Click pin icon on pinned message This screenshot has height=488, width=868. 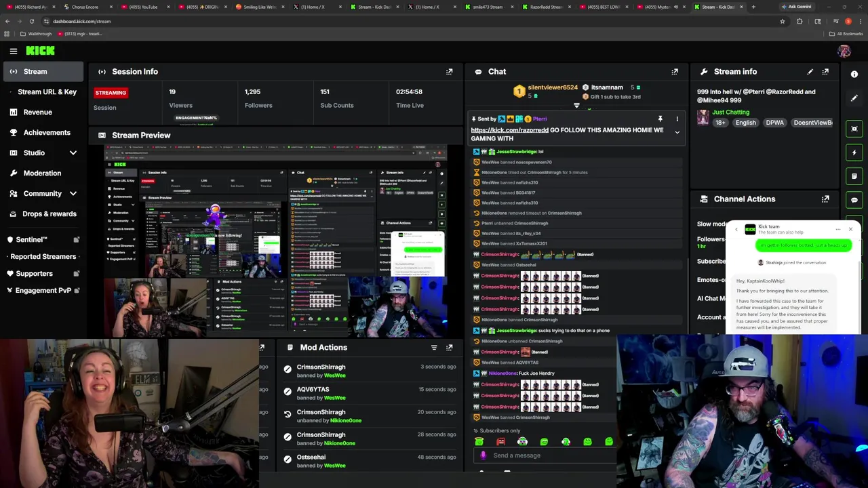tap(660, 119)
